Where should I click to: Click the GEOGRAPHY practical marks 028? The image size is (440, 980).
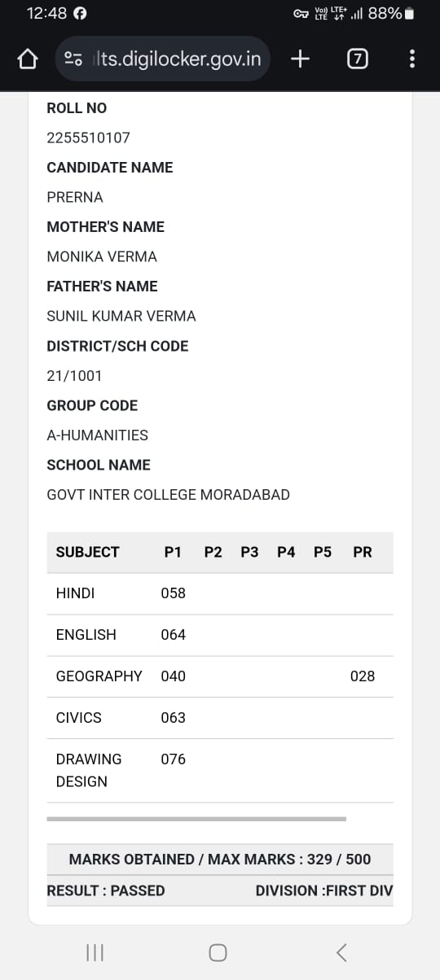coord(363,676)
